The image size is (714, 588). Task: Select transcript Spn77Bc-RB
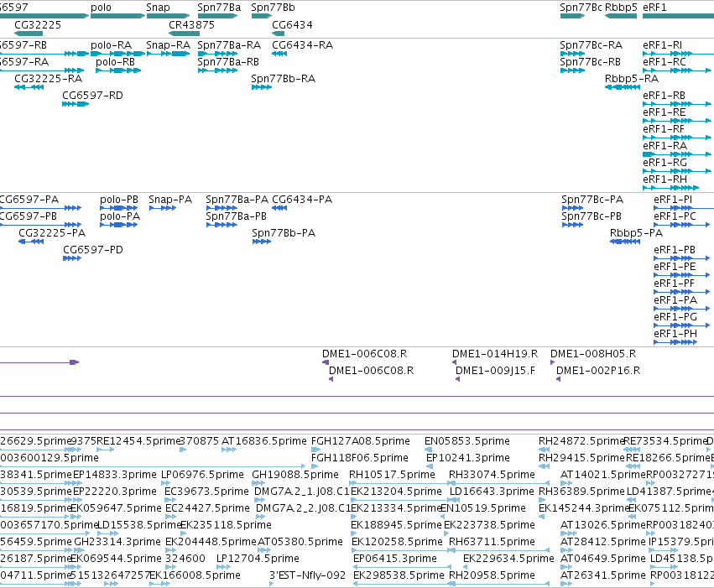click(590, 62)
